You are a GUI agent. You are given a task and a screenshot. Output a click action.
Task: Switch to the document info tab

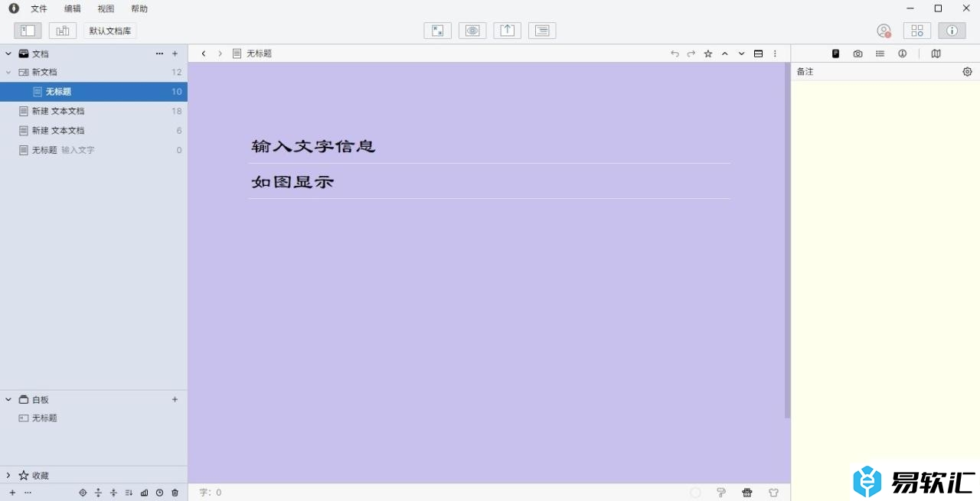pyautogui.click(x=902, y=54)
